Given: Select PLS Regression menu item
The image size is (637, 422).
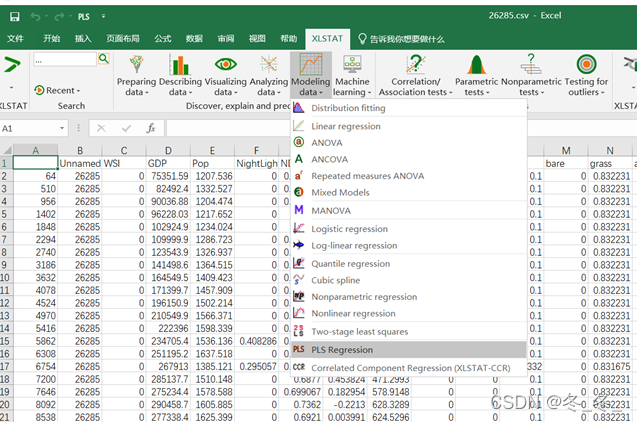Looking at the screenshot, I should coord(409,350).
